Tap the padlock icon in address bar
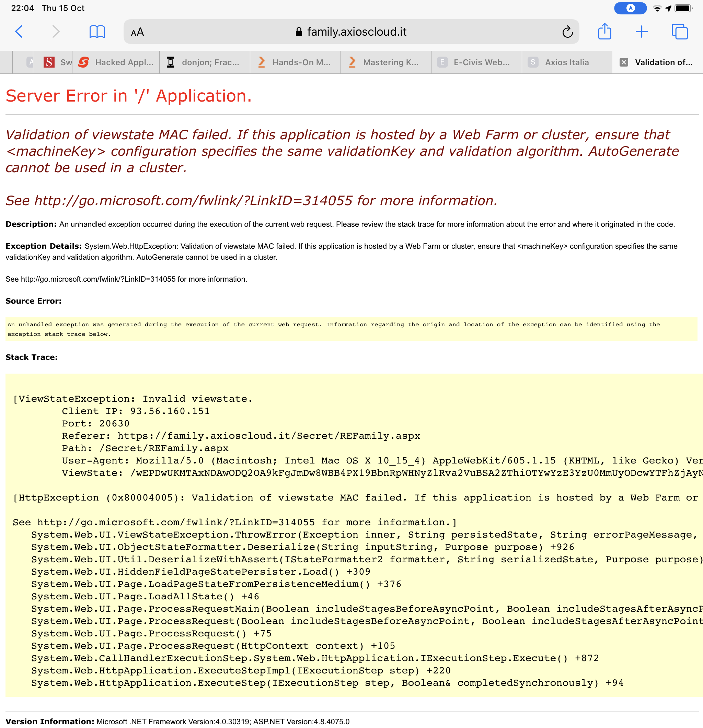The height and width of the screenshot is (728, 703). (x=299, y=32)
